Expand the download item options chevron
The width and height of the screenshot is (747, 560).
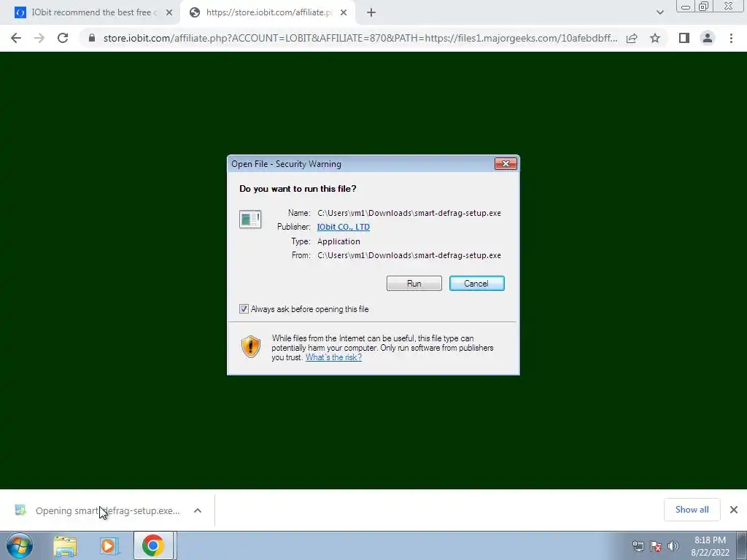click(197, 510)
